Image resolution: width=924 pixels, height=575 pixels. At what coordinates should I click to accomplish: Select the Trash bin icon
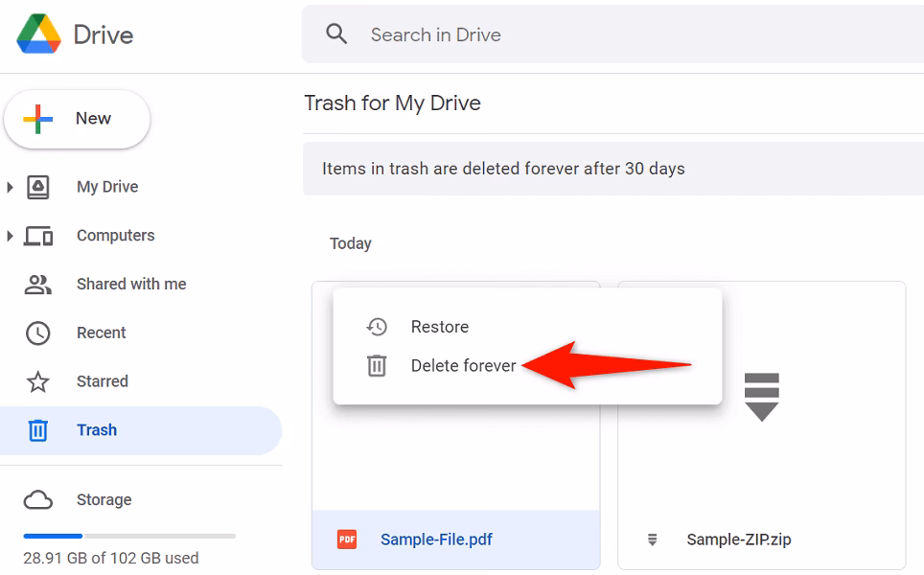[36, 430]
